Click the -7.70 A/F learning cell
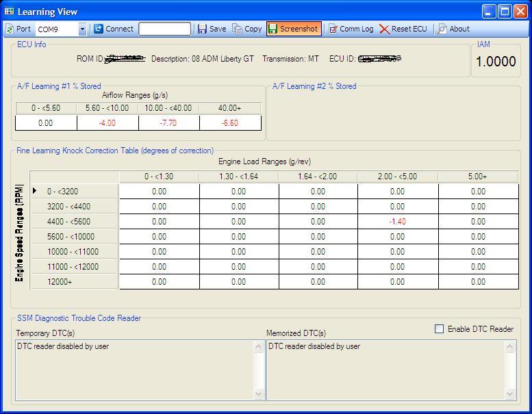This screenshot has width=532, height=414. tap(168, 122)
